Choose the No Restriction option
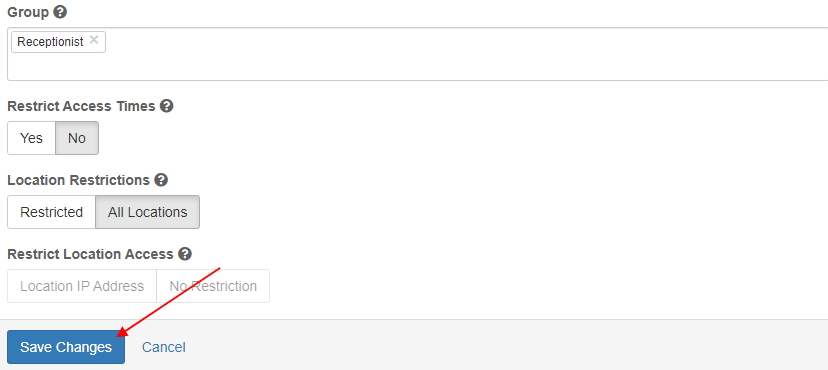This screenshot has width=828, height=370. [213, 286]
